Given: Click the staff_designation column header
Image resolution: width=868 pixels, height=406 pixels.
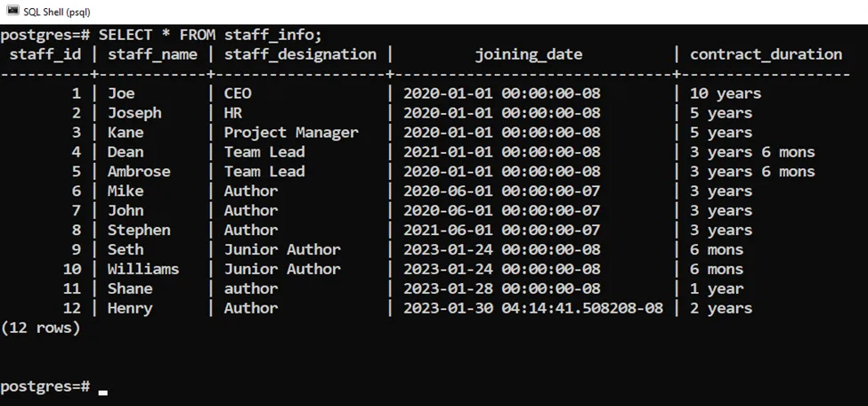Looking at the screenshot, I should coord(300,54).
